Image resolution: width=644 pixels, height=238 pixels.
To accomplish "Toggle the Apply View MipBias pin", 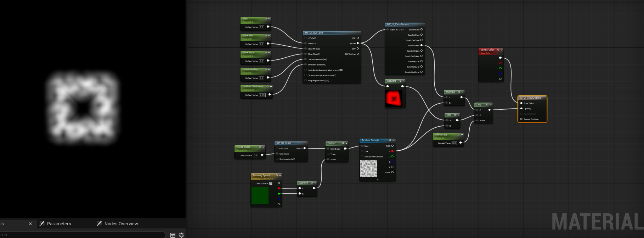I will coord(362,156).
